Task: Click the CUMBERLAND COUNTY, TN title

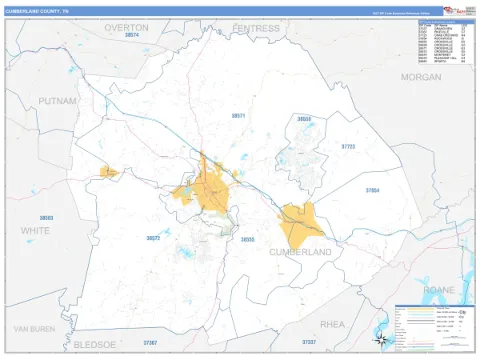Action: pos(37,11)
